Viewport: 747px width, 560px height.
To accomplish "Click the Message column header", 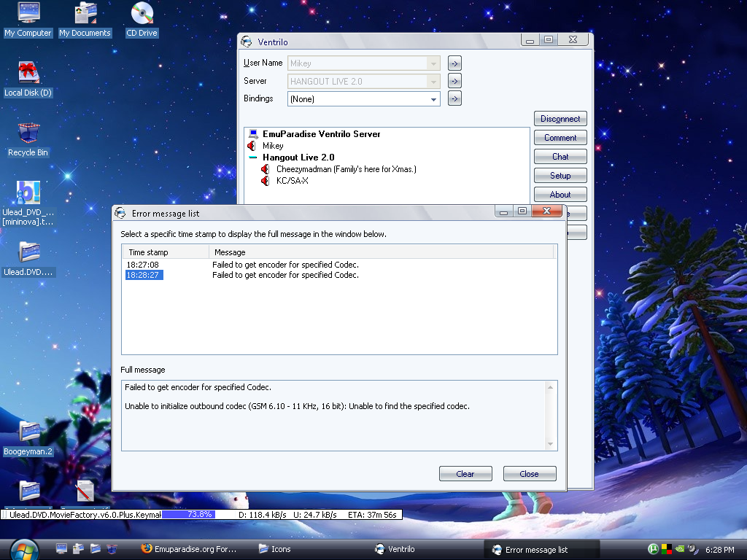I will (x=382, y=252).
